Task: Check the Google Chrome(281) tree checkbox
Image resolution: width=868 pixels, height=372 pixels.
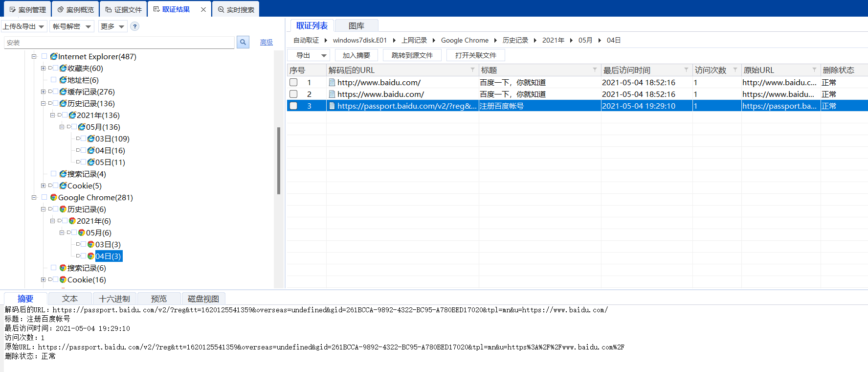Action: 45,197
